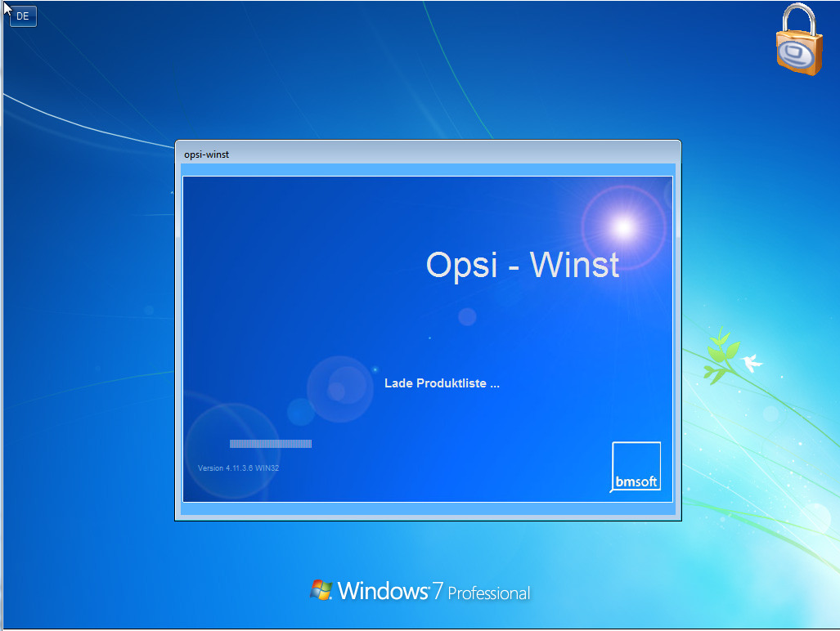Click the "Opsi - Winst" heading
Viewport: 840px width, 631px height.
[523, 265]
